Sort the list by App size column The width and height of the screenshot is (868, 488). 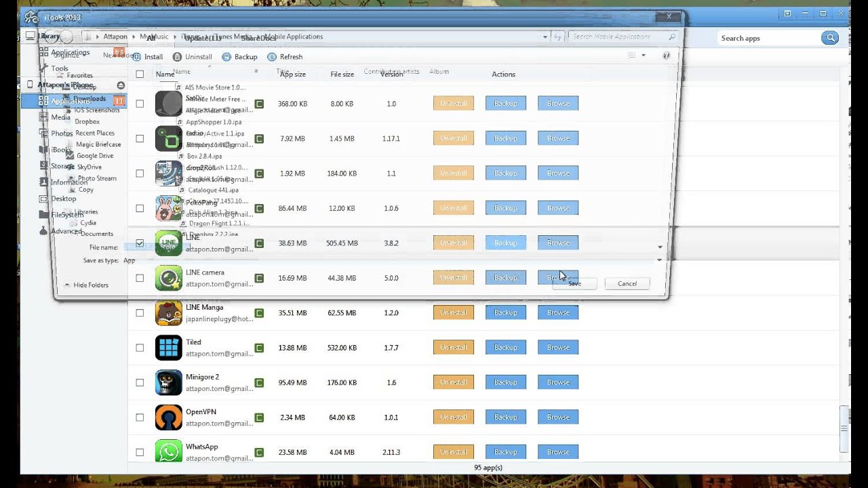pos(292,74)
